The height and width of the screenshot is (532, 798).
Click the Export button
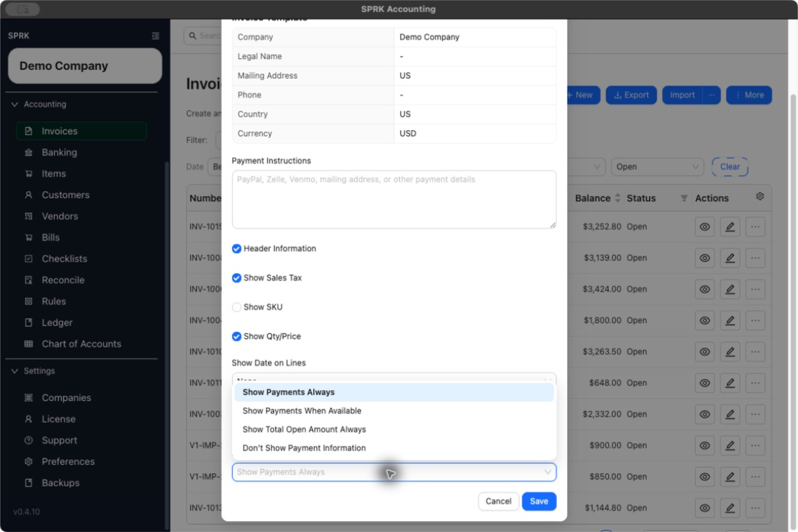pyautogui.click(x=631, y=95)
